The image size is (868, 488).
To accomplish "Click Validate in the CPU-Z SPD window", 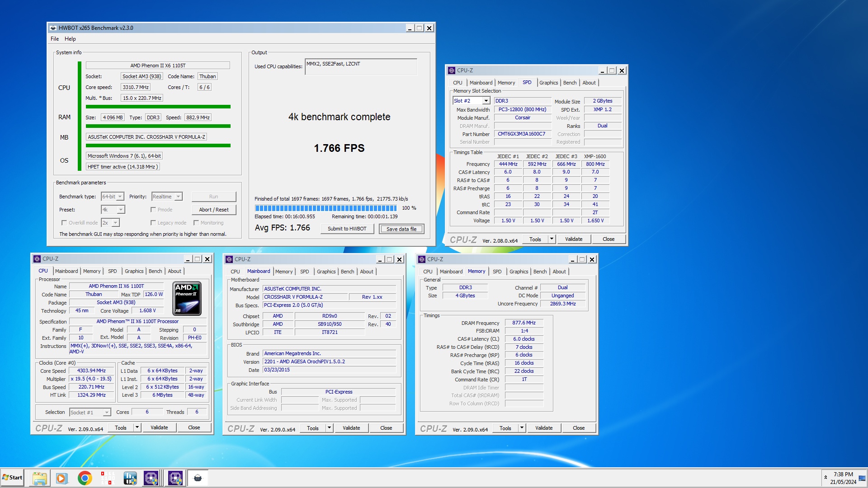I will click(x=574, y=239).
